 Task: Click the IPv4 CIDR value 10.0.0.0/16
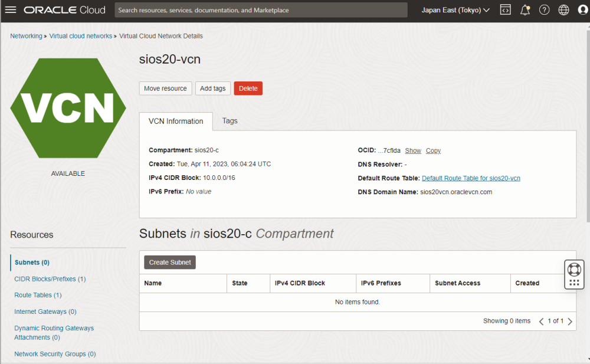coord(219,178)
